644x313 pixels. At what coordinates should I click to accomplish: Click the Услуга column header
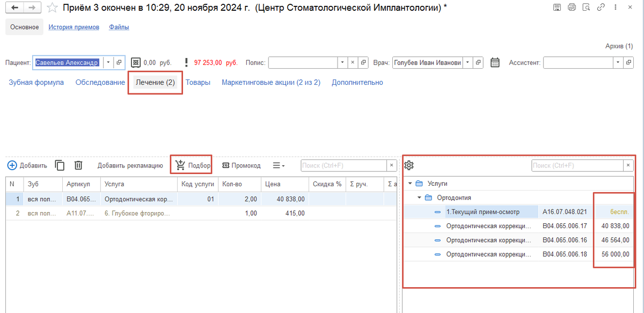click(x=139, y=184)
